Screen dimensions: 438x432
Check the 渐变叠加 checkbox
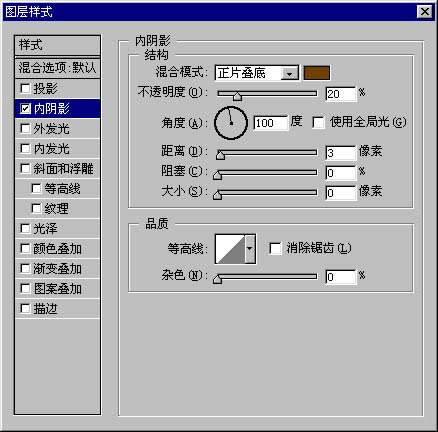coord(25,269)
